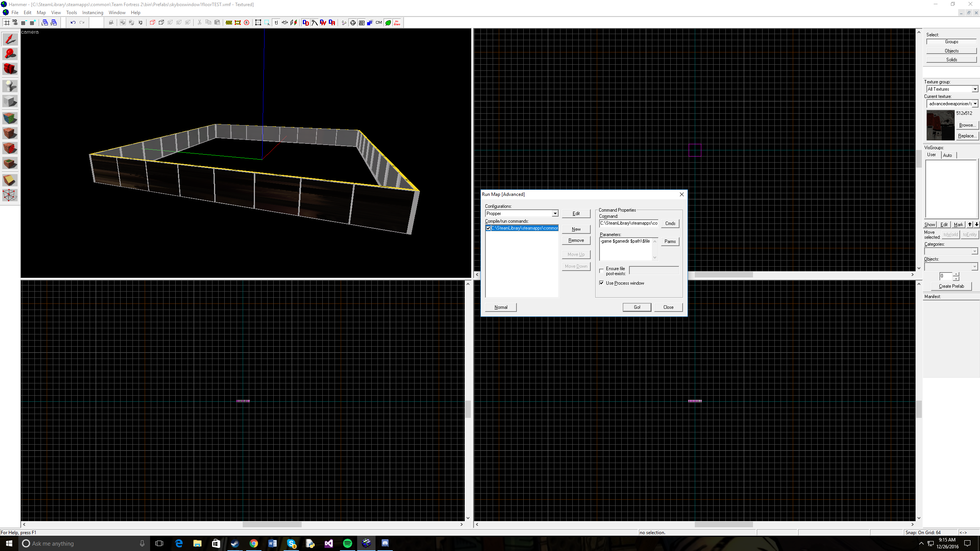Click the Cmds button
The image size is (980, 551).
(670, 223)
